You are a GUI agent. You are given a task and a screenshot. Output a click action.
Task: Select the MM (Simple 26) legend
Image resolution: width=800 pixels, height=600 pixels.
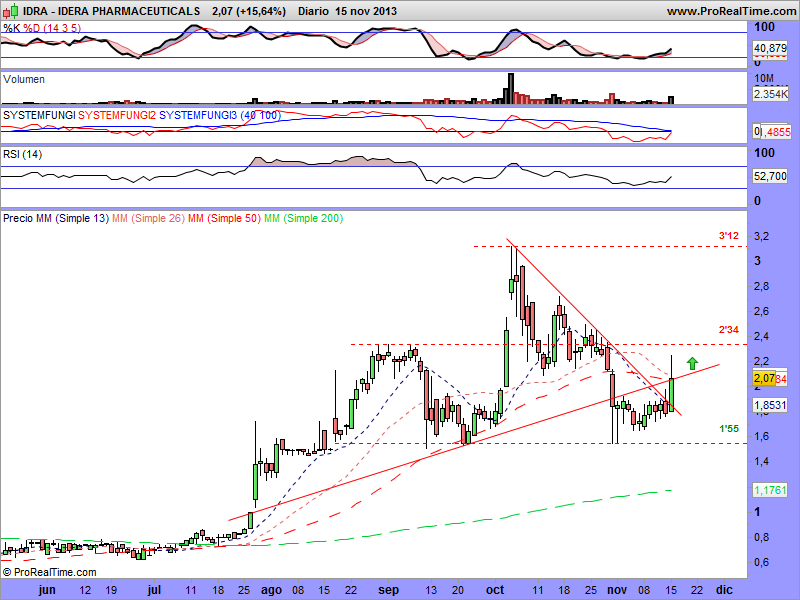(148, 218)
